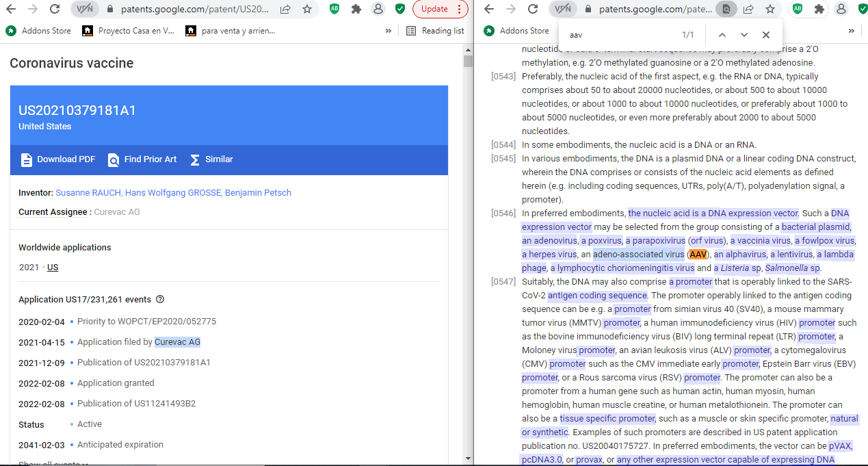868x466 pixels.
Task: Click the Similar sigma icon
Action: 195,159
